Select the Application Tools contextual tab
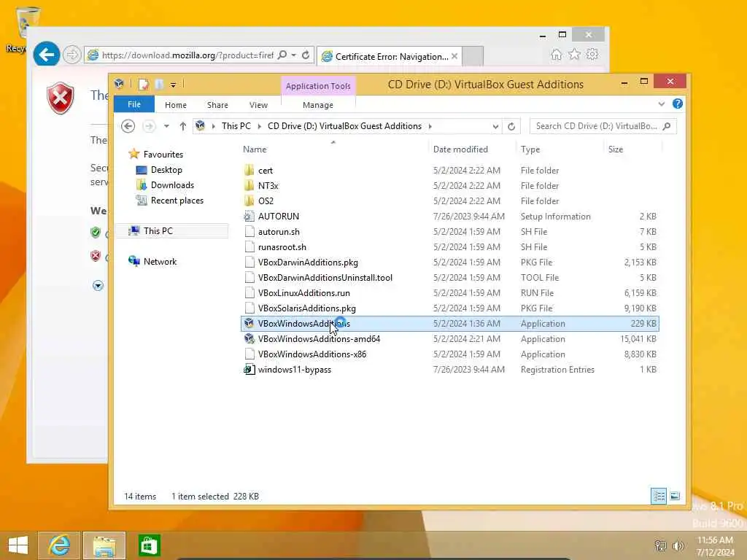 click(318, 86)
